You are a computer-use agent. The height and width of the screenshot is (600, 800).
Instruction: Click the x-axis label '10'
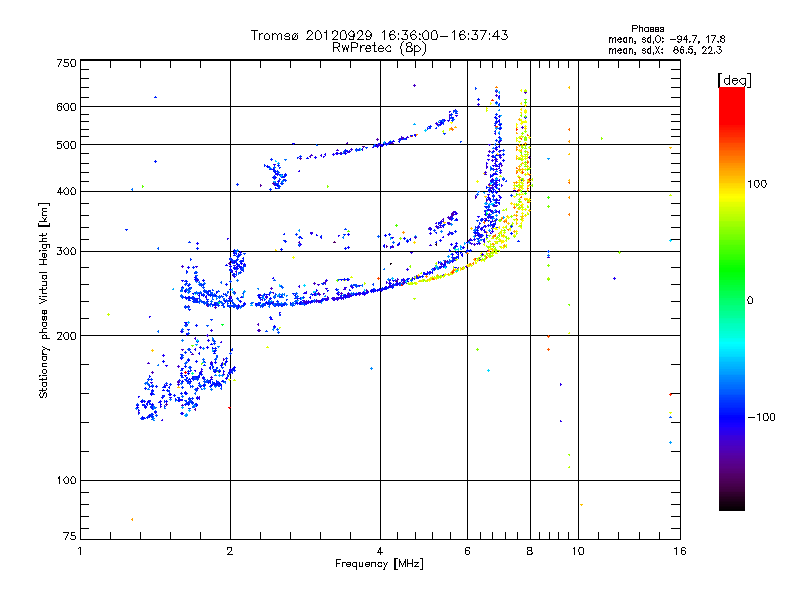[x=578, y=551]
